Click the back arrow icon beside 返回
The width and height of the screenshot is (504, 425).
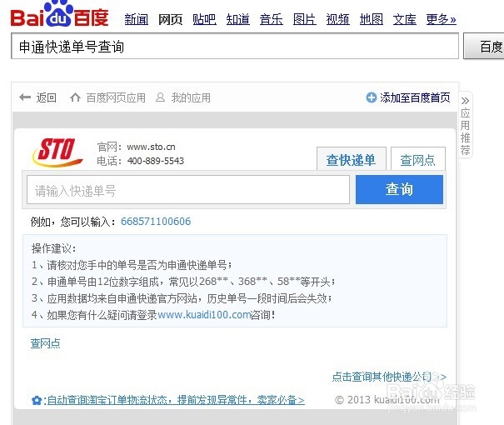[25, 97]
